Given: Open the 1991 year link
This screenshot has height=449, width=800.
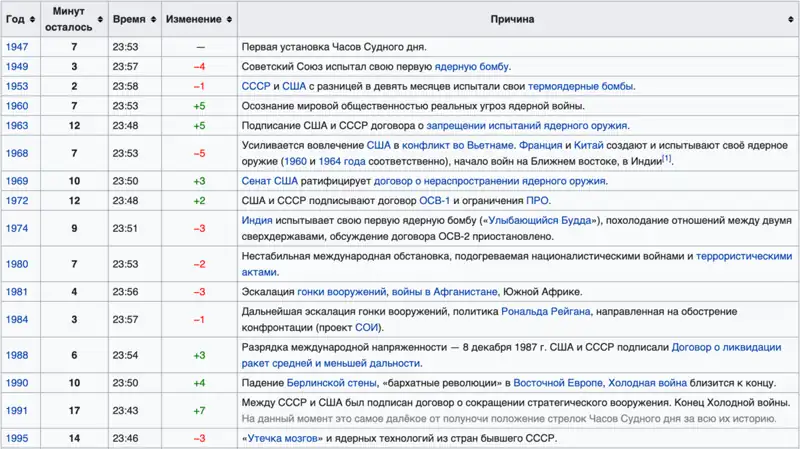Looking at the screenshot, I should [17, 411].
